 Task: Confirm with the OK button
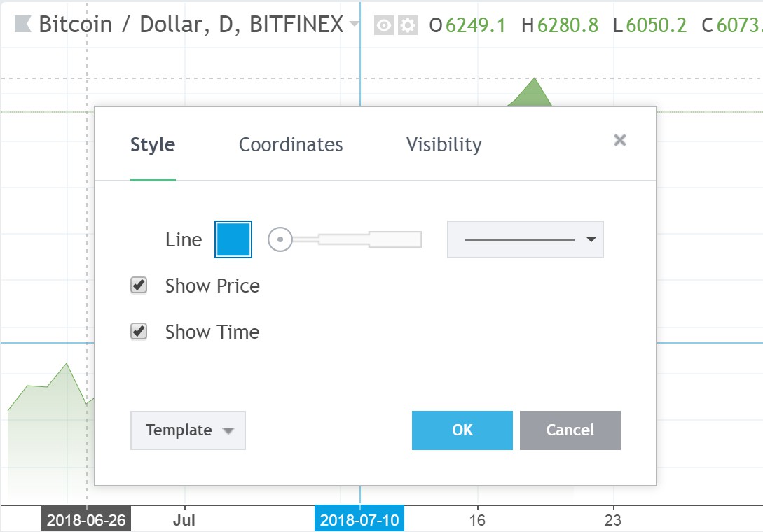[x=462, y=430]
